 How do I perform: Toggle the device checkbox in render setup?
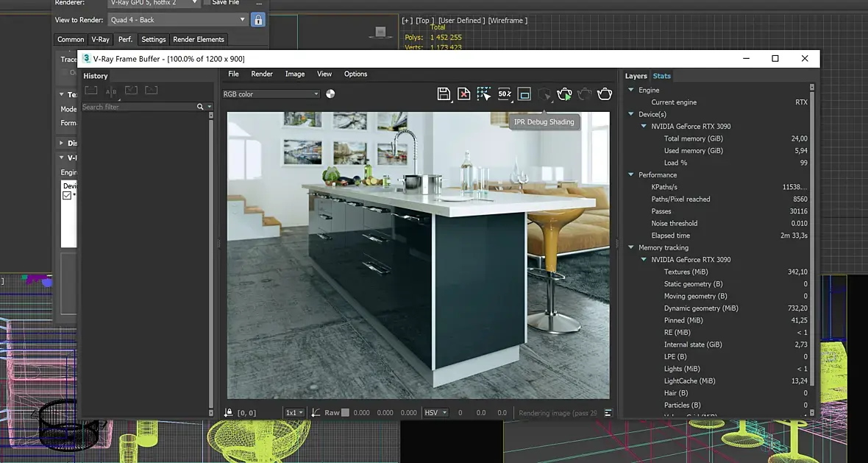67,196
